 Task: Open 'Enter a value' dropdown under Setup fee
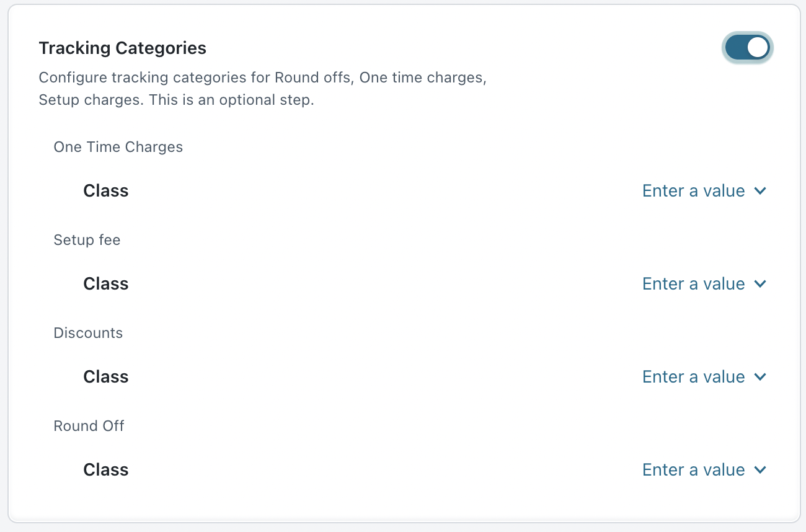click(693, 284)
